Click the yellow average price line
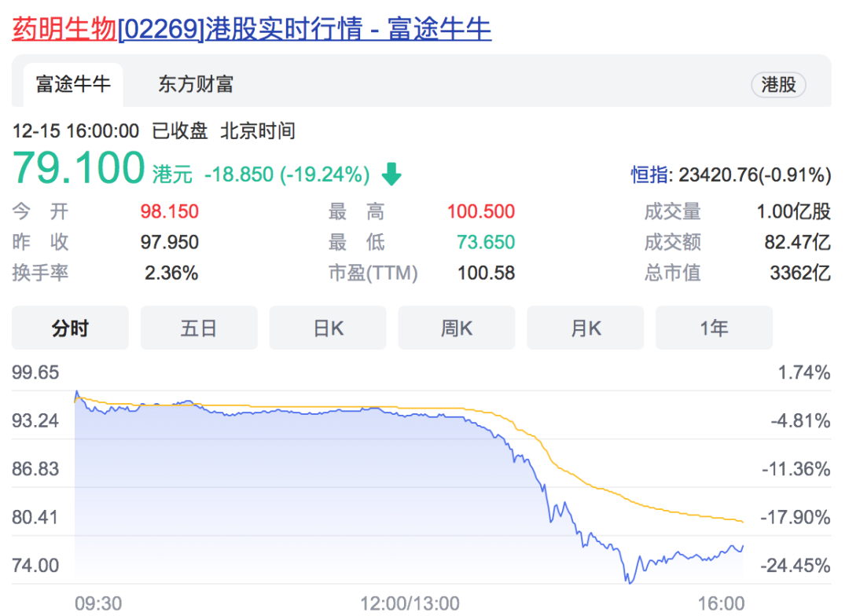The height and width of the screenshot is (616, 849). (x=596, y=487)
